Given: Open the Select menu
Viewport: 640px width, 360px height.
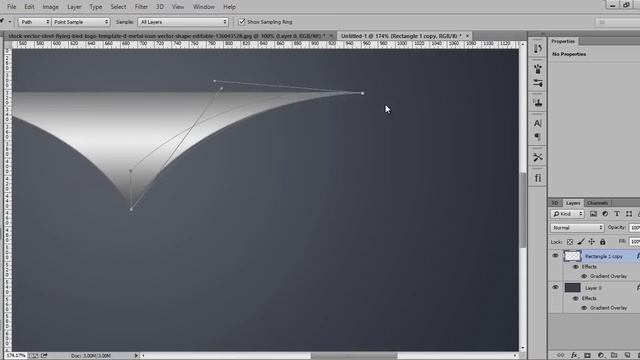Looking at the screenshot, I should pyautogui.click(x=118, y=7).
